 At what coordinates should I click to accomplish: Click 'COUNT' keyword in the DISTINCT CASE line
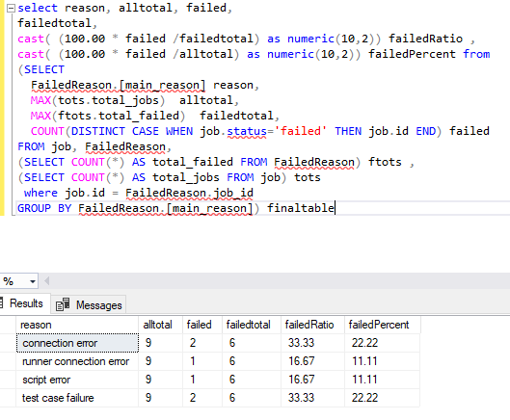point(47,131)
